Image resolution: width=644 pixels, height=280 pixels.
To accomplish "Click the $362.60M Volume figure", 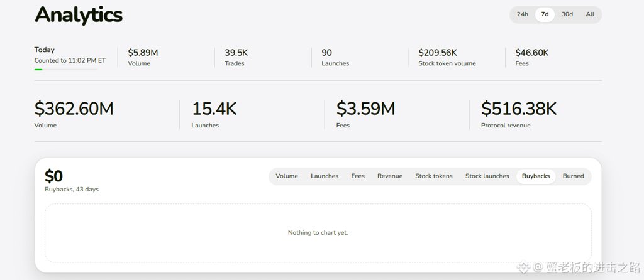I will [x=74, y=109].
